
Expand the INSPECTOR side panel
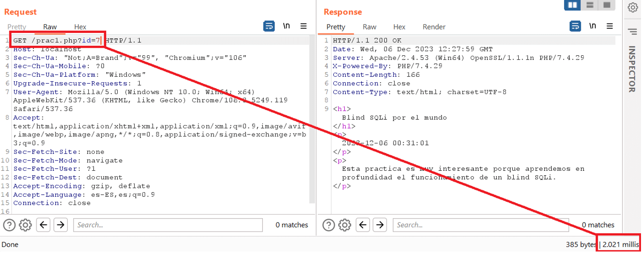coord(632,69)
